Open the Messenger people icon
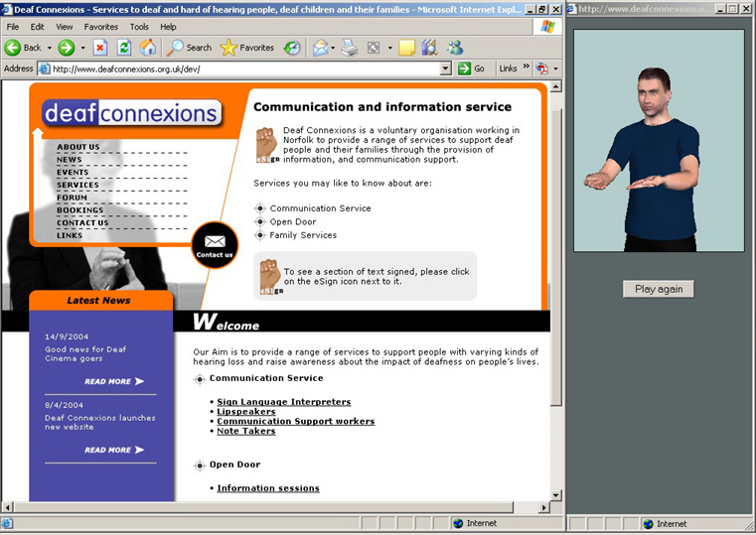756x535 pixels. point(455,48)
